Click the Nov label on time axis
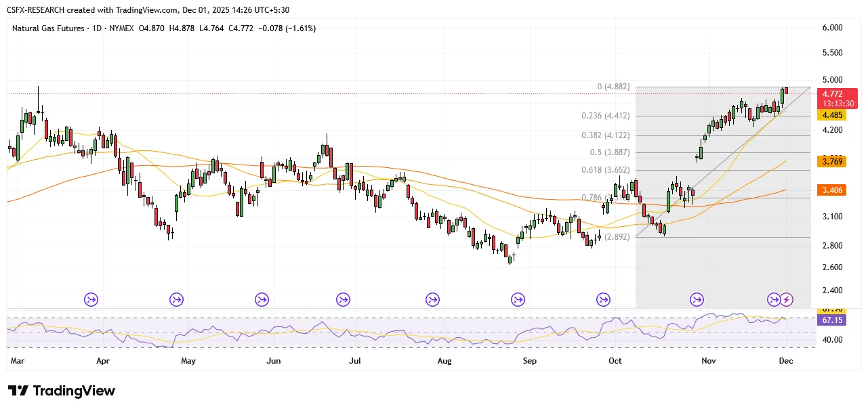 coord(708,362)
